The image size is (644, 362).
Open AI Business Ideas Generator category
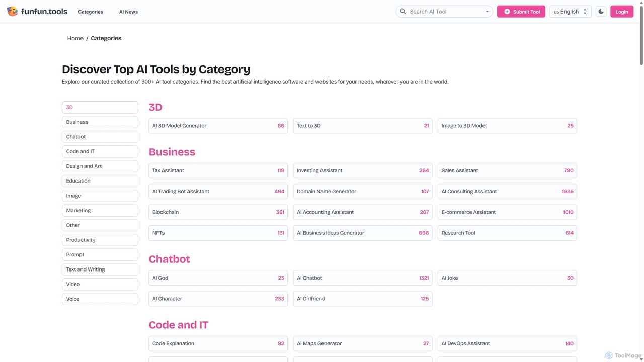[362, 233]
